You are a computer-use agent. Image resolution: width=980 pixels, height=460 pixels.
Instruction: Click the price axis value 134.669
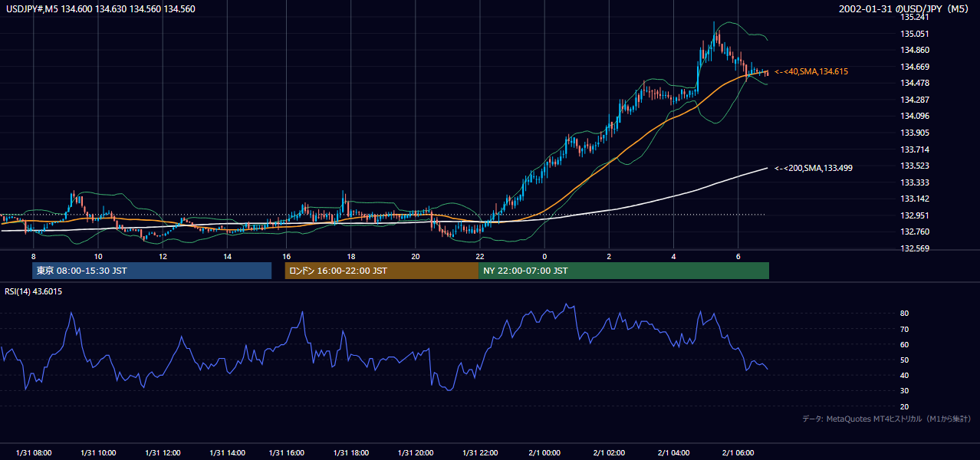[x=914, y=67]
